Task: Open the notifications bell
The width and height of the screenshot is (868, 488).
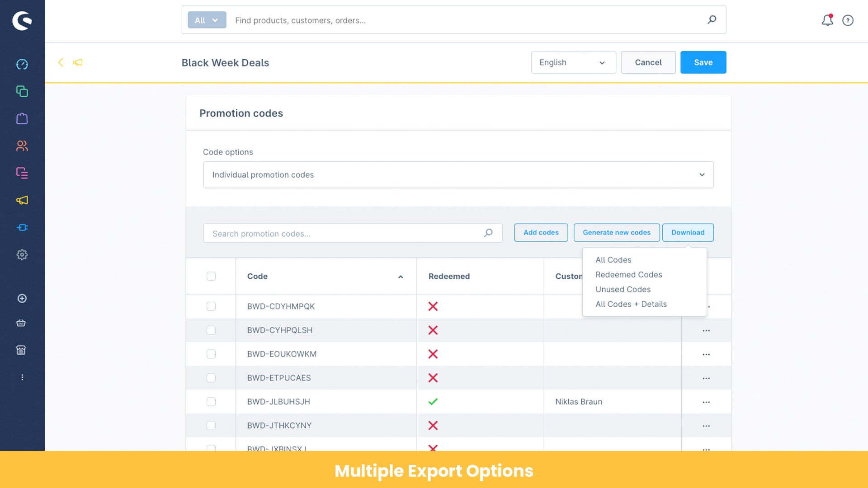Action: (x=827, y=20)
